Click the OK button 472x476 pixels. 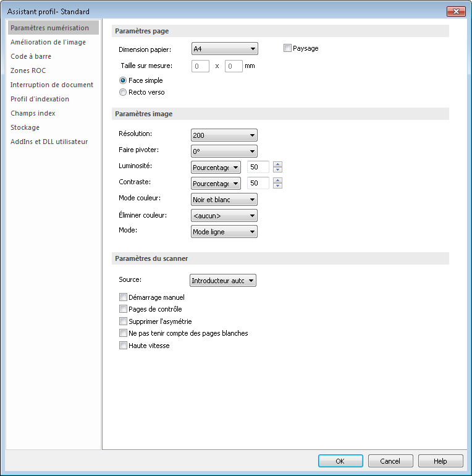click(340, 461)
